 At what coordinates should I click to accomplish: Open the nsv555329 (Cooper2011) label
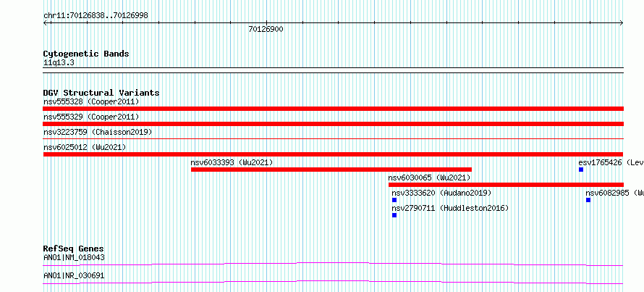pos(91,117)
